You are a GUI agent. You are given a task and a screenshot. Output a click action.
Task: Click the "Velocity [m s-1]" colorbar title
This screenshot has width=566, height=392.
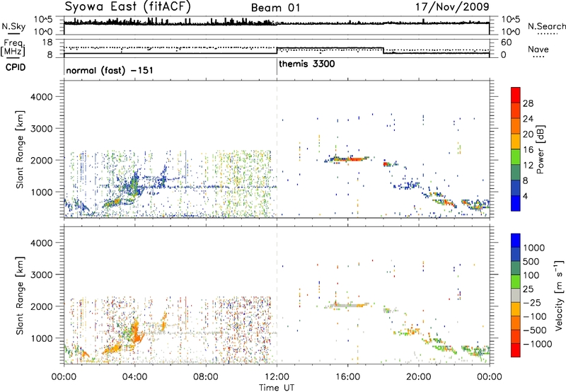[559, 295]
